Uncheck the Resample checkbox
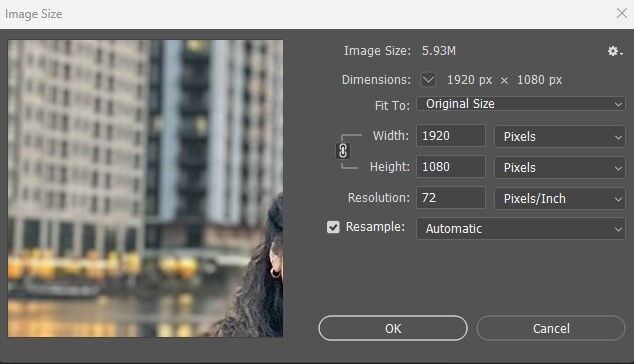Viewport: 634px width, 364px height. (x=333, y=227)
